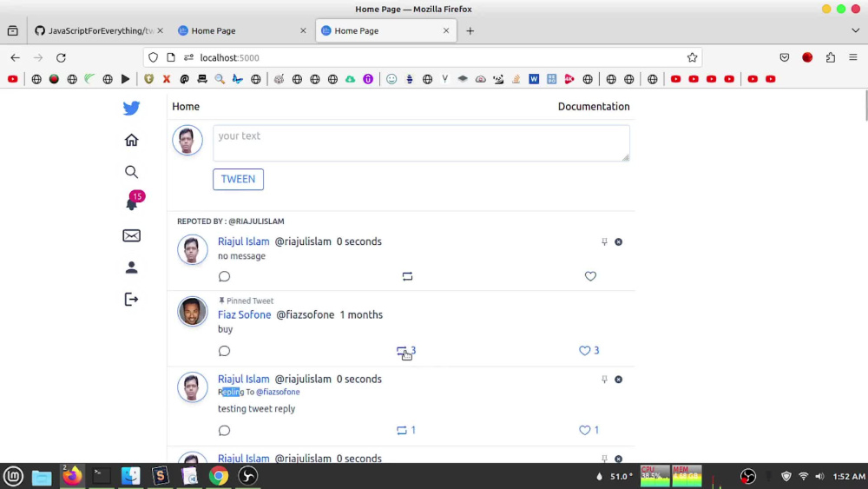868x489 pixels.
Task: Open Firefox View icon left of tabs
Action: (x=13, y=31)
